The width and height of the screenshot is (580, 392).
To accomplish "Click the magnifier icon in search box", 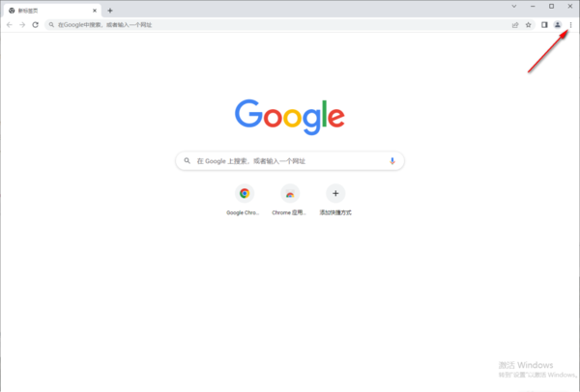I will point(188,160).
